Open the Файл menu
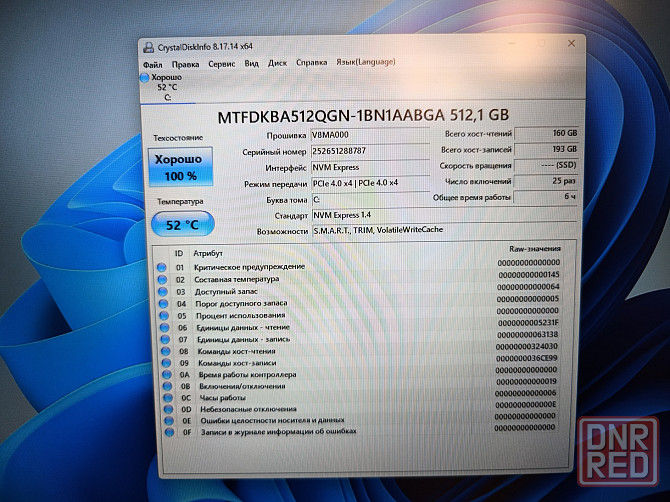The width and height of the screenshot is (670, 502). [152, 63]
